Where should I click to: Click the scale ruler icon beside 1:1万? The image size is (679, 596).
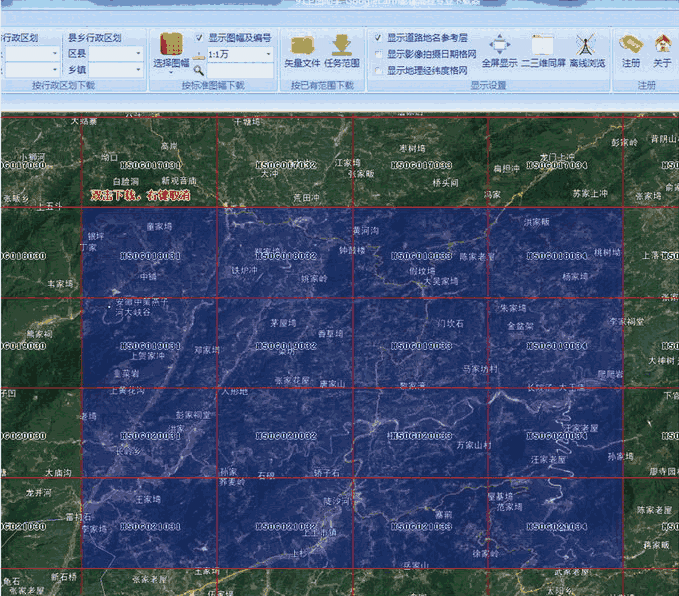pos(199,55)
